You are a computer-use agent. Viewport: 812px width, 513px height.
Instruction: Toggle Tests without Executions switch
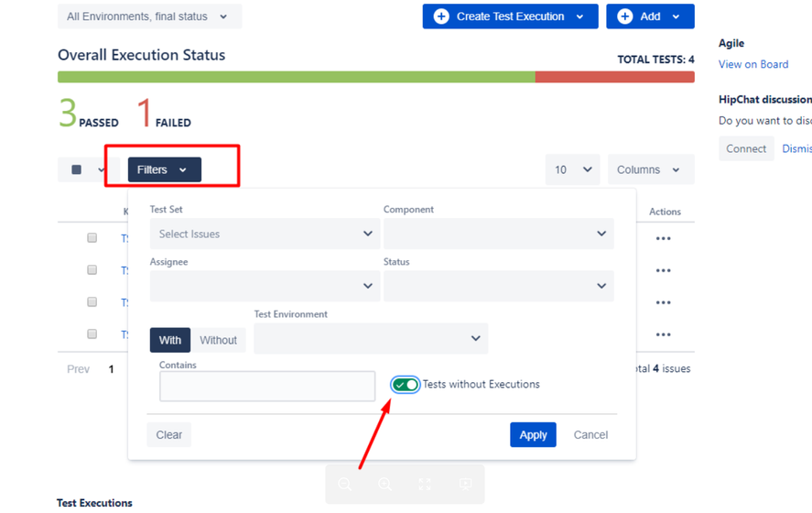(405, 385)
